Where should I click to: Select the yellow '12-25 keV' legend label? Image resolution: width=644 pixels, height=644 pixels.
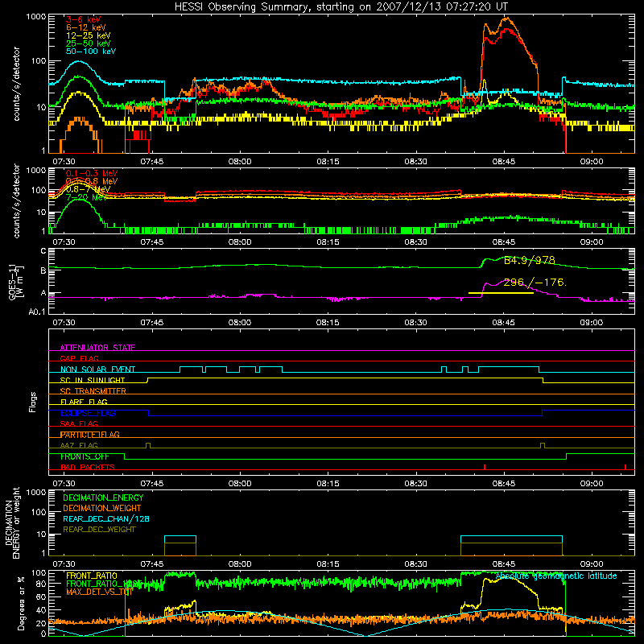(x=89, y=35)
